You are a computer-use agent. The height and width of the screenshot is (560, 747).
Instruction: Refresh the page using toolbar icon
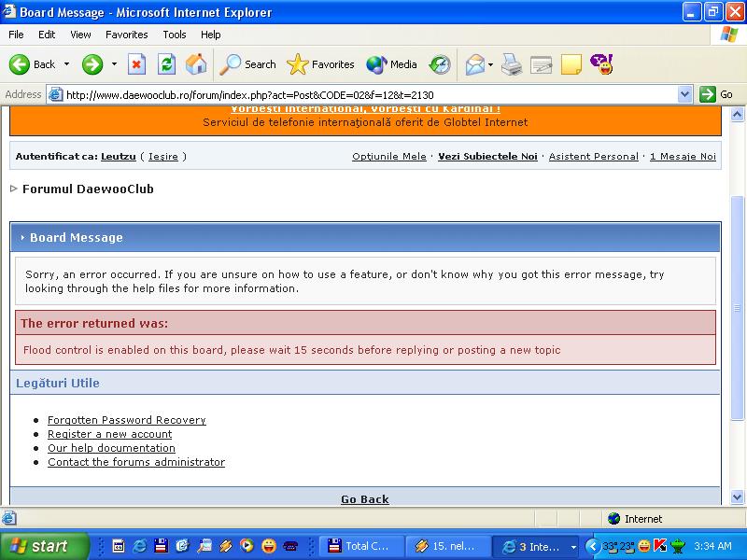tap(166, 64)
